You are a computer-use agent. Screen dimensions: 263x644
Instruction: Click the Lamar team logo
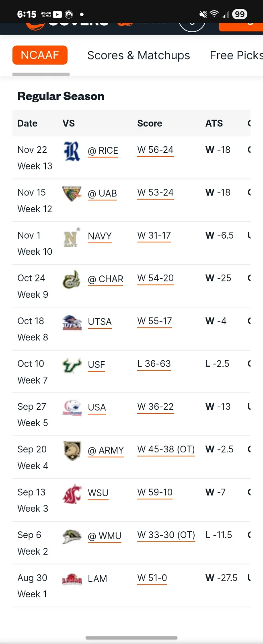coord(72,579)
